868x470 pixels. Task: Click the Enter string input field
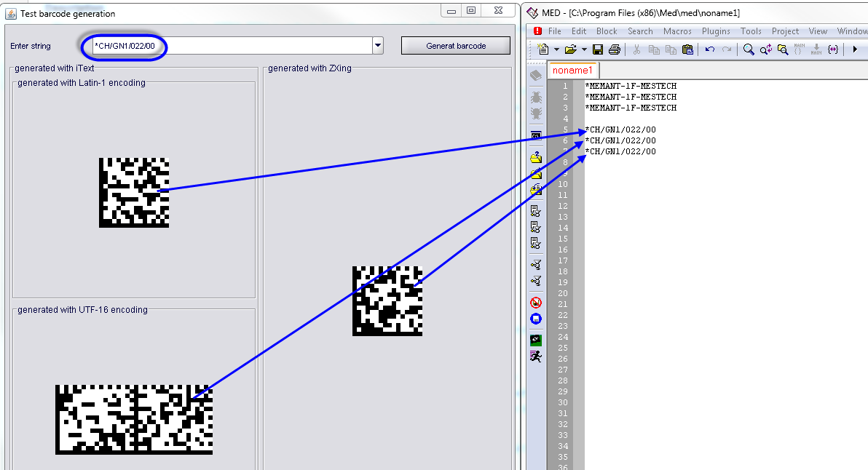[x=232, y=46]
